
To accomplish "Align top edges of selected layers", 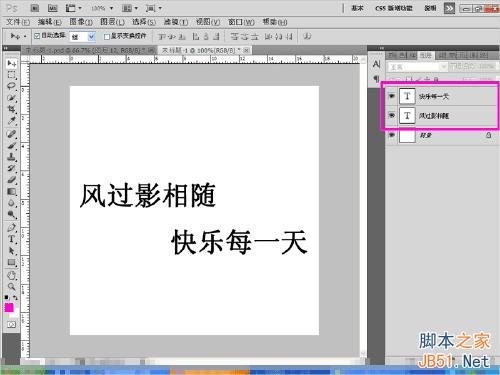I will pos(162,36).
